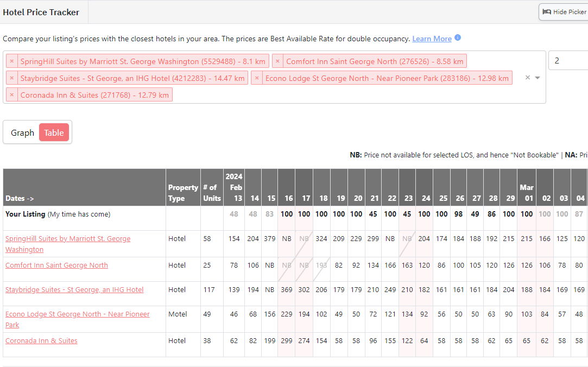Focus the length of stay field showing 2

568,61
